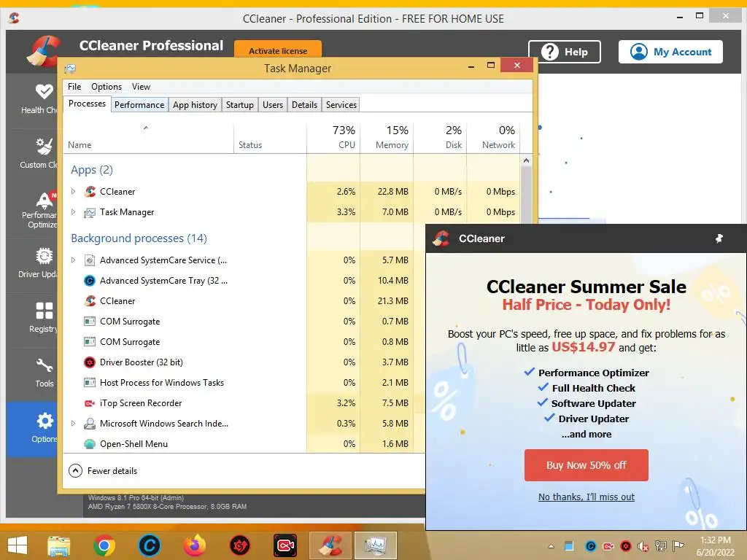This screenshot has width=747, height=560.
Task: Click Task Manager app icon in Apps list
Action: pyautogui.click(x=90, y=212)
